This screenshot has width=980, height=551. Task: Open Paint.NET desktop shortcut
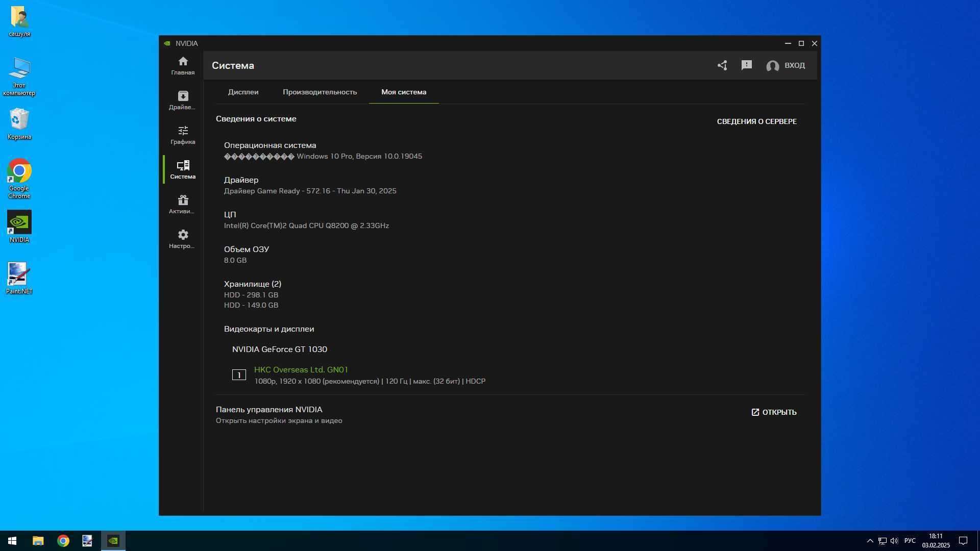(19, 278)
